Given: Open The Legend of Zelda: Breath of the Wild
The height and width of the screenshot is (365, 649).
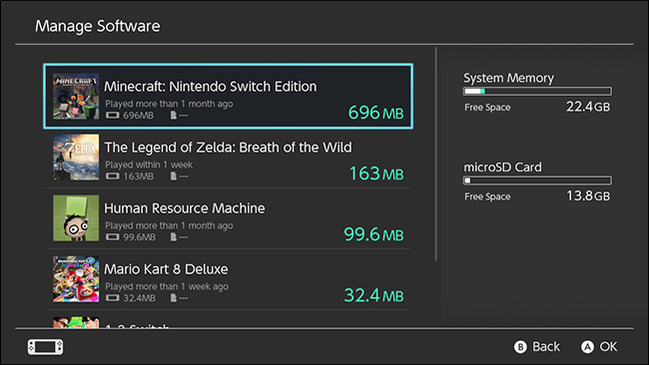Looking at the screenshot, I should click(x=228, y=157).
